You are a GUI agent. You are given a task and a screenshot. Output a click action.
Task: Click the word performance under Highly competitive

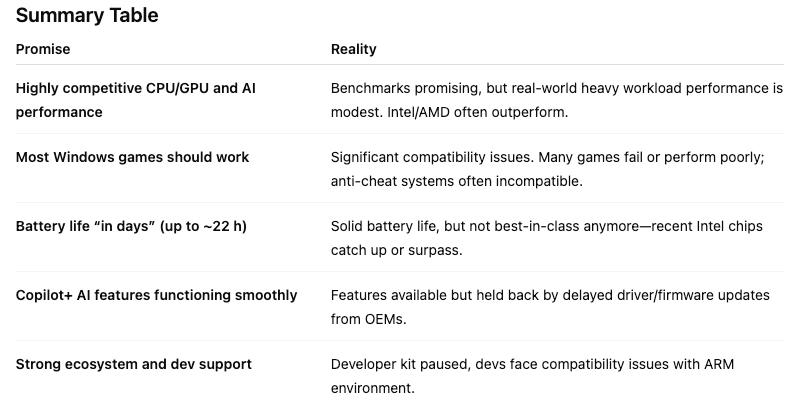point(59,112)
